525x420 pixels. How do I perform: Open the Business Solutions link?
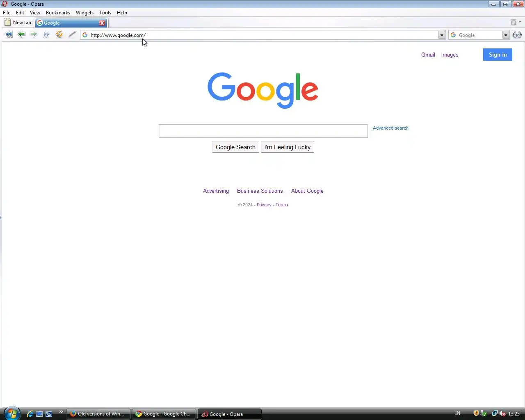(260, 191)
